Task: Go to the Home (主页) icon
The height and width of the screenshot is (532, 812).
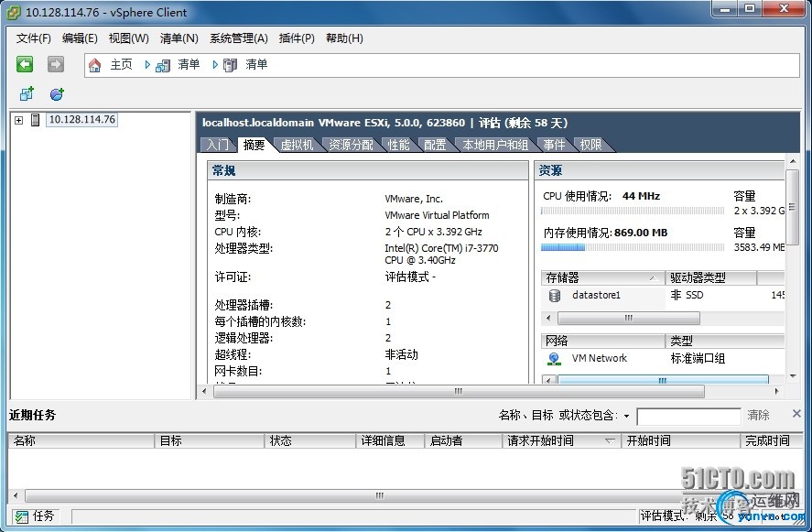Action: pos(95,65)
